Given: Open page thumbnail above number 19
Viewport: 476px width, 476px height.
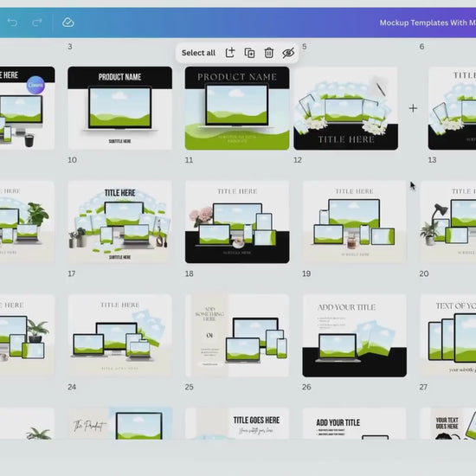Looking at the screenshot, I should pyautogui.click(x=354, y=222).
